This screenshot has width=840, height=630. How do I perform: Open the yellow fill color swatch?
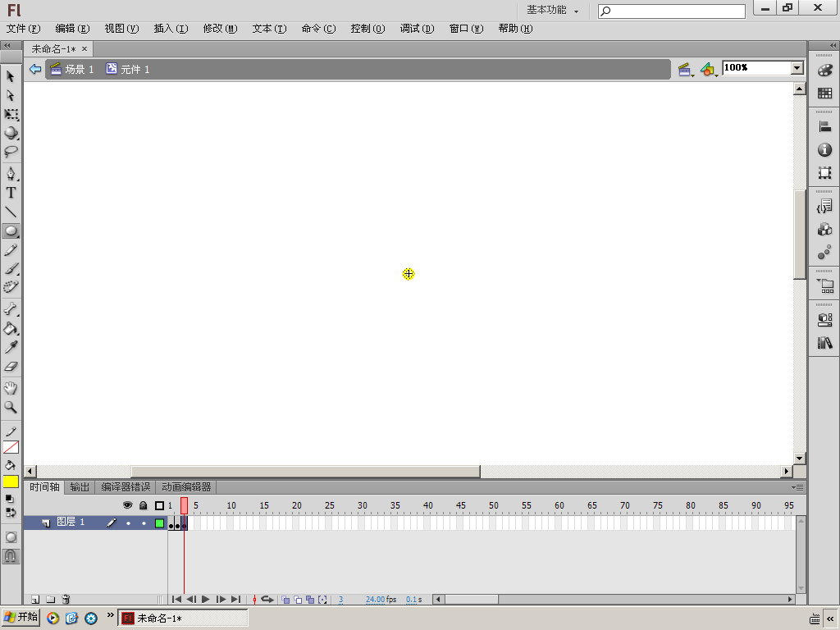coord(11,482)
